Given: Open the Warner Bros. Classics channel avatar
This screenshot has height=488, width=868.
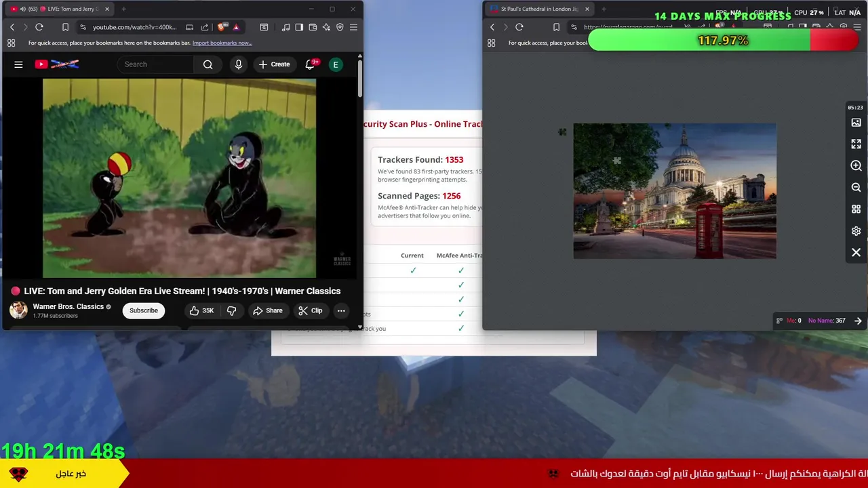Looking at the screenshot, I should 18,310.
